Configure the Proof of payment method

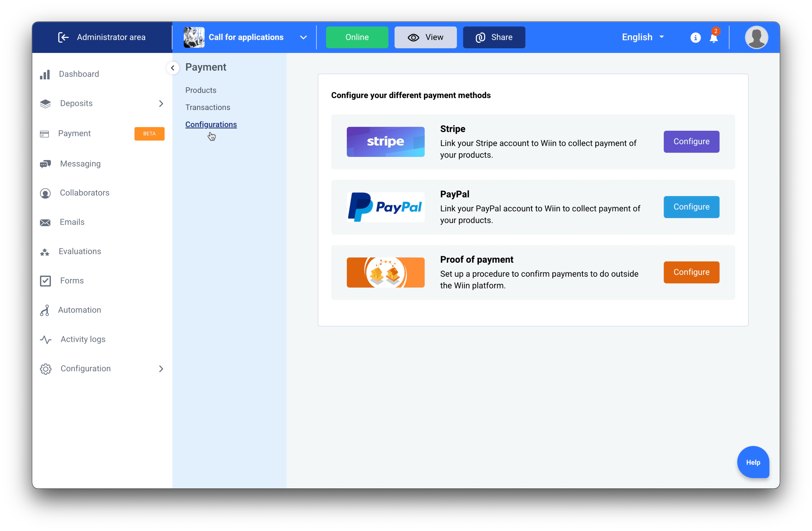(x=691, y=272)
